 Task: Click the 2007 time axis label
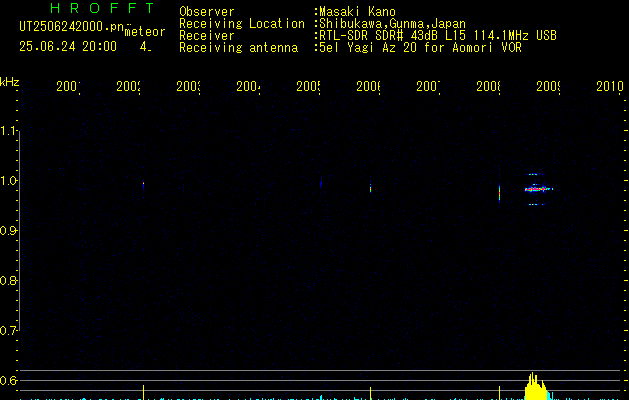pos(428,86)
